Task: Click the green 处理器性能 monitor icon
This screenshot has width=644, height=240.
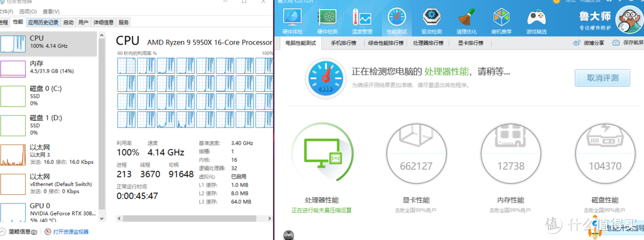Action: 323,152
